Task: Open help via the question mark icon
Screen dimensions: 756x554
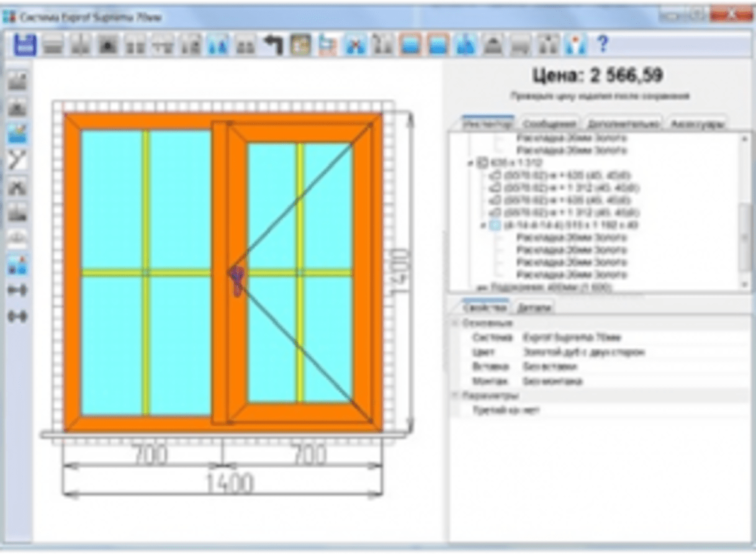Action: click(602, 45)
